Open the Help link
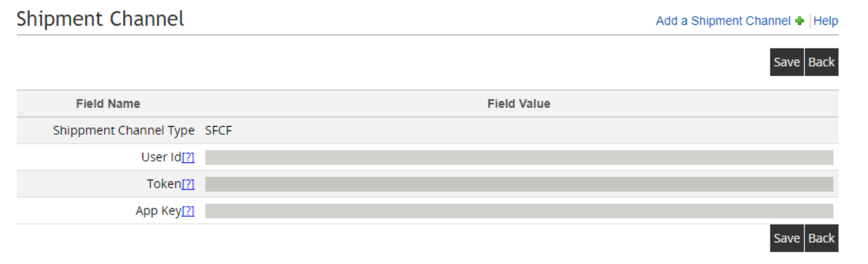Screen dimensions: 868x264 (826, 21)
